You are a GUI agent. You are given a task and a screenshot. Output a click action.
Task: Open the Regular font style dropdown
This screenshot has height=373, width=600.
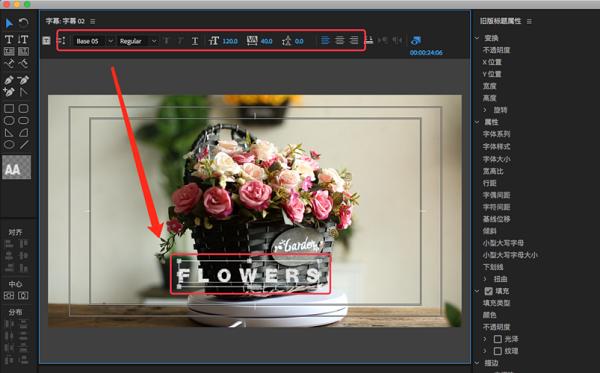(137, 41)
